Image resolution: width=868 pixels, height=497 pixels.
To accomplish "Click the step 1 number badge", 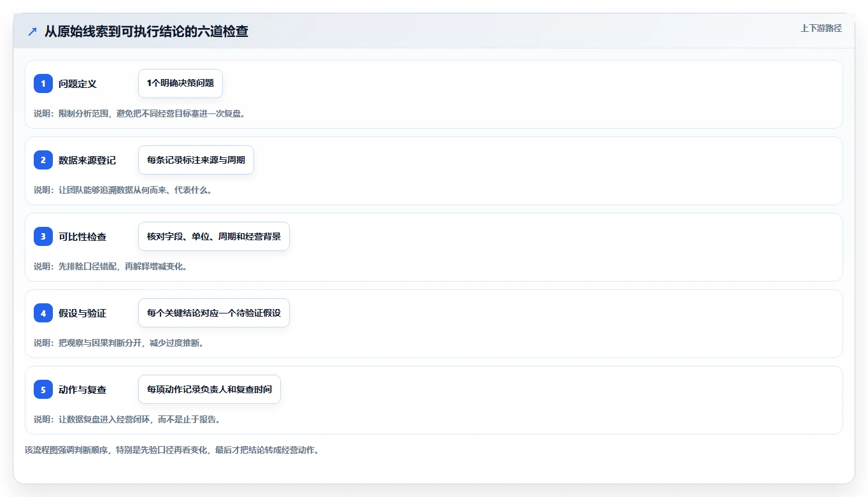I will point(43,83).
